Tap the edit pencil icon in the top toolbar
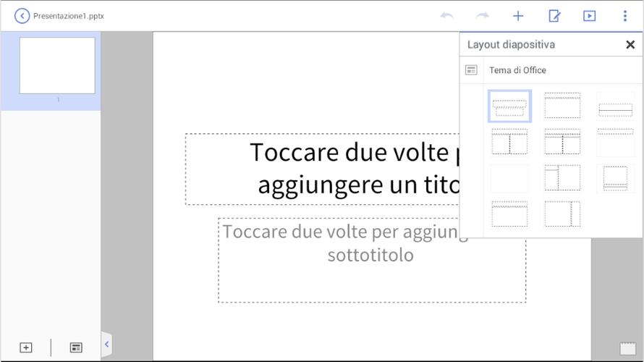644x362 pixels. 554,16
